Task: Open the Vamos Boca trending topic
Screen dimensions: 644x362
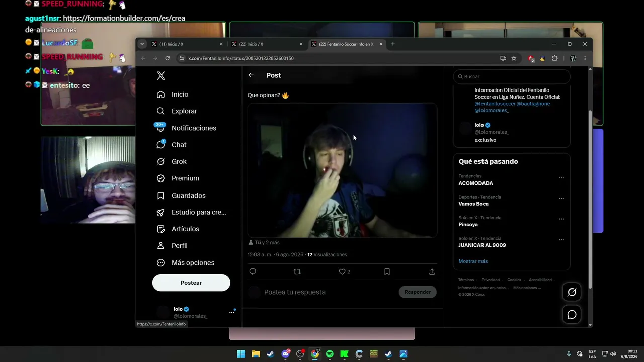Action: (473, 204)
